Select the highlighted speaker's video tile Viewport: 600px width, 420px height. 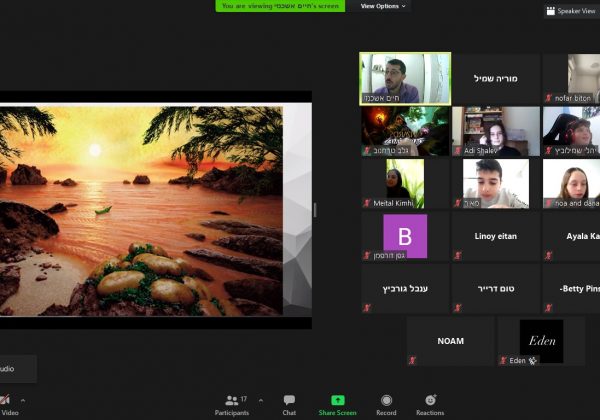click(x=405, y=79)
